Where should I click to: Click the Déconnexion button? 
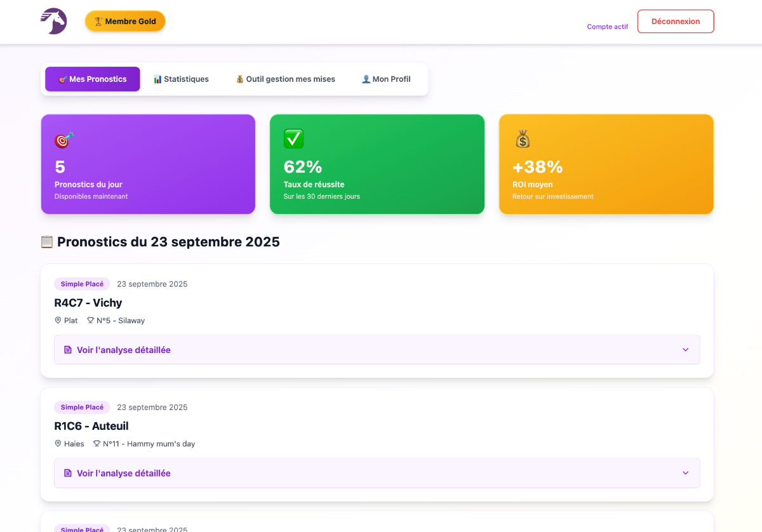(675, 21)
